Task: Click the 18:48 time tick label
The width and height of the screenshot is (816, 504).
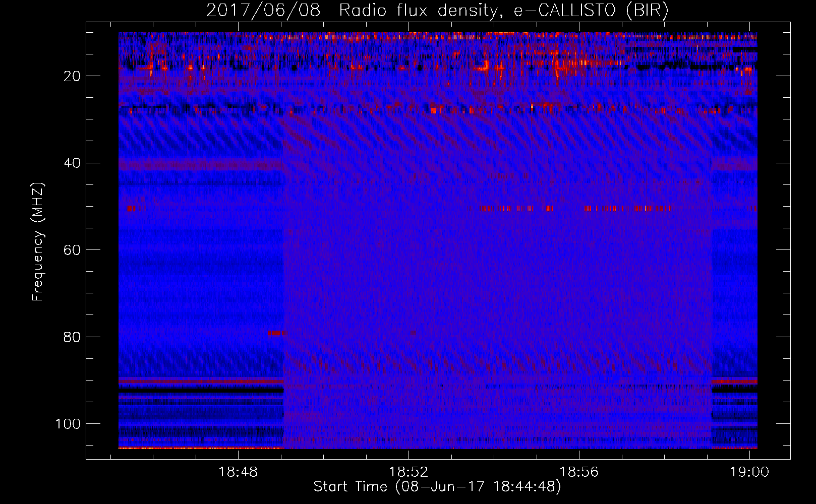Action: point(238,472)
